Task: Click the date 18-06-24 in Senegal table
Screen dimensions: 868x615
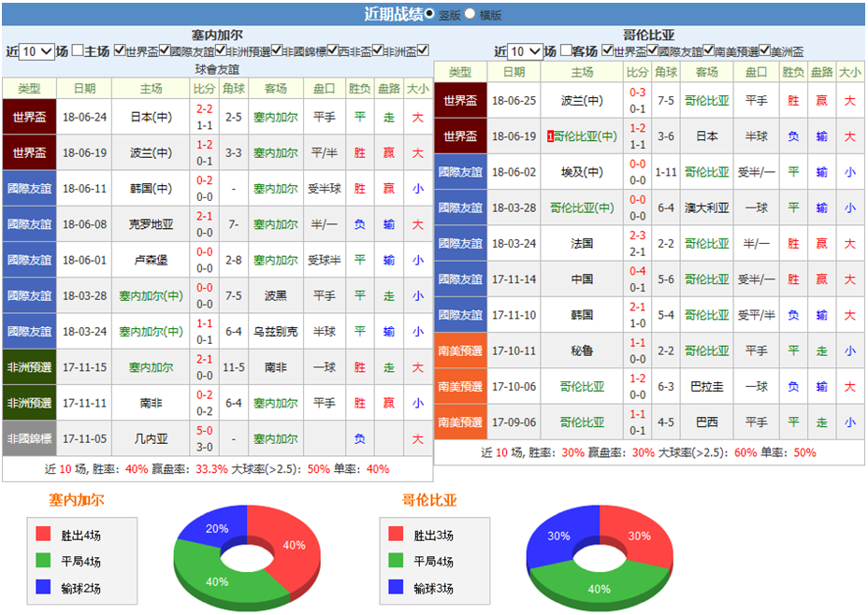Action: pyautogui.click(x=85, y=117)
